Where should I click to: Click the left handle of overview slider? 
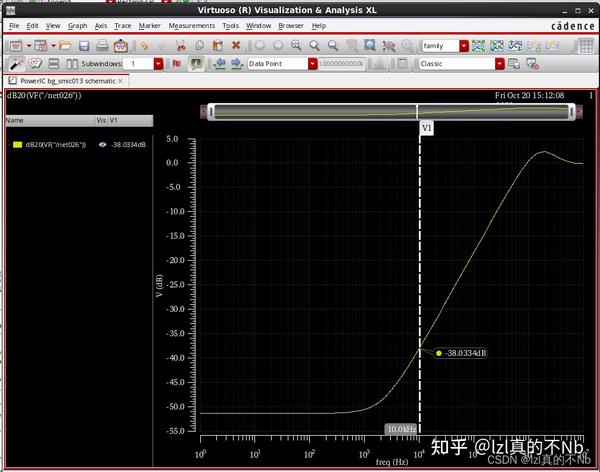(x=211, y=112)
